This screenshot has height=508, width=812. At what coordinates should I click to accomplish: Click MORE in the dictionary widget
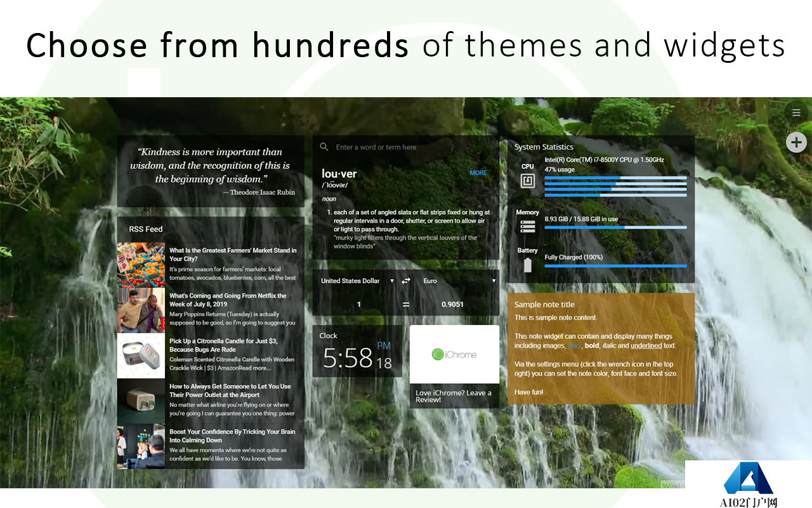pos(478,173)
